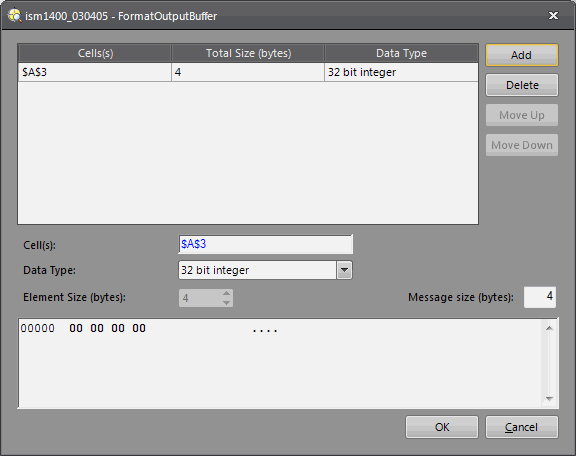Click the Message size field
The width and height of the screenshot is (576, 456).
coord(540,297)
